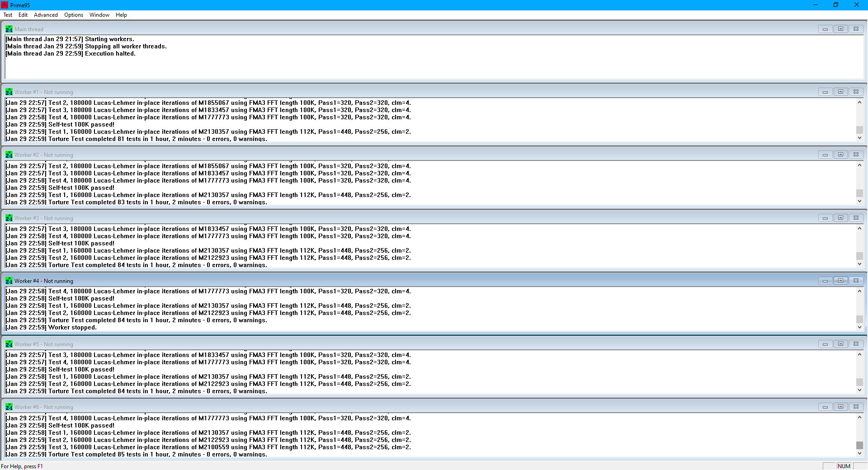
Task: Close the Worker #3 window
Action: (856, 218)
